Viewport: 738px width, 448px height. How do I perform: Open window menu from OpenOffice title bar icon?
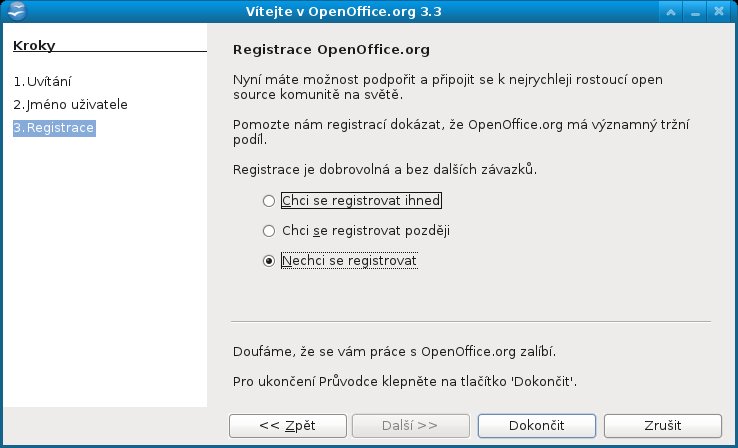17,11
